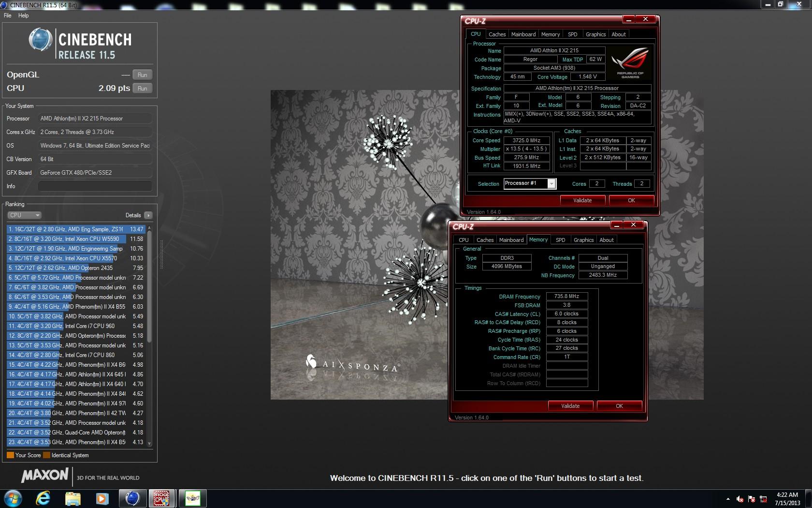Launch Internet Explorer from taskbar
This screenshot has height=508, width=812.
(x=43, y=498)
